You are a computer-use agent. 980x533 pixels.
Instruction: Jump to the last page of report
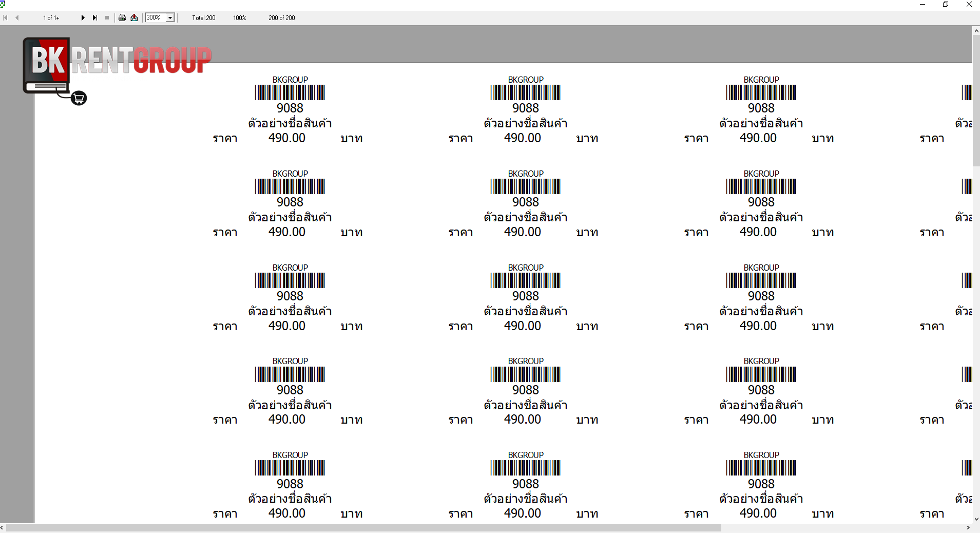(95, 17)
